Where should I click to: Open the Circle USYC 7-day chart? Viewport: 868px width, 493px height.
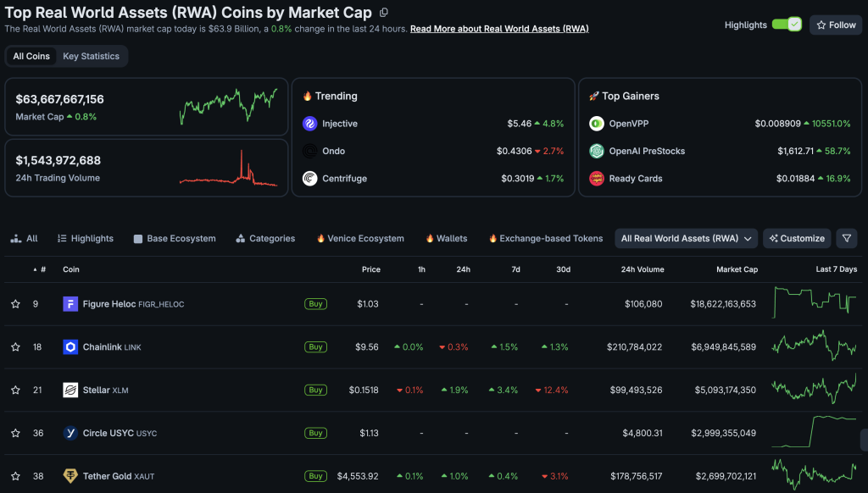coord(814,431)
